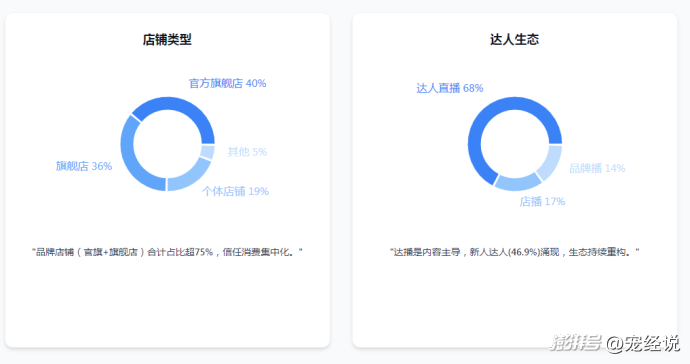
Task: Click the 品牌播 14% donut segment
Action: tap(551, 162)
